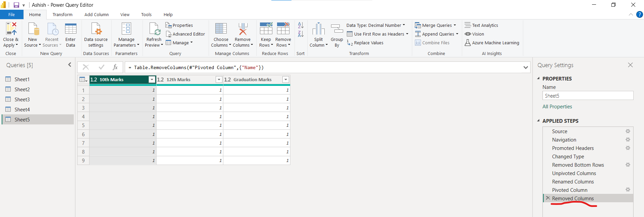Sort ascending using the A-Z icon
This screenshot has height=217, width=644.
click(x=301, y=25)
